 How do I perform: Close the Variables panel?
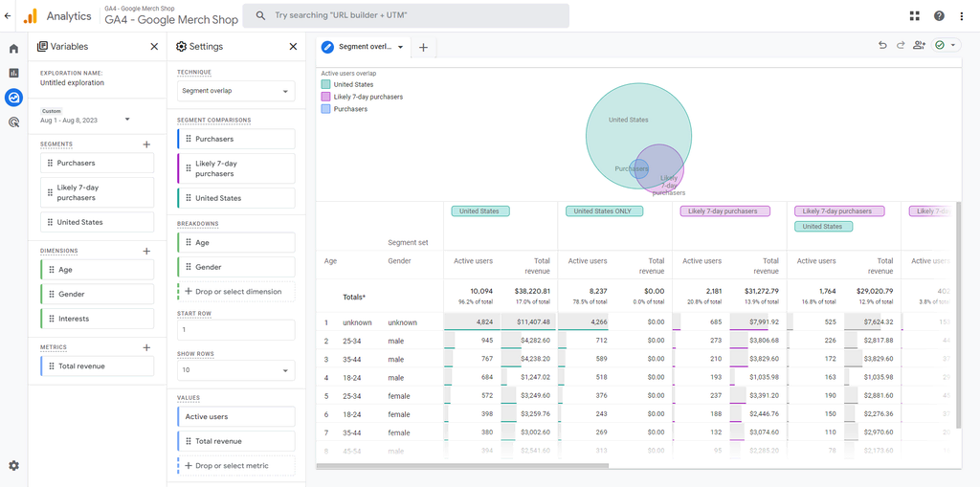[x=154, y=46]
